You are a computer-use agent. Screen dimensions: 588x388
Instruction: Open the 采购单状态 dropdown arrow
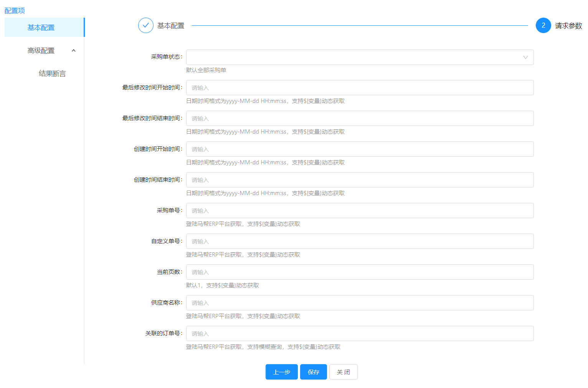[525, 57]
